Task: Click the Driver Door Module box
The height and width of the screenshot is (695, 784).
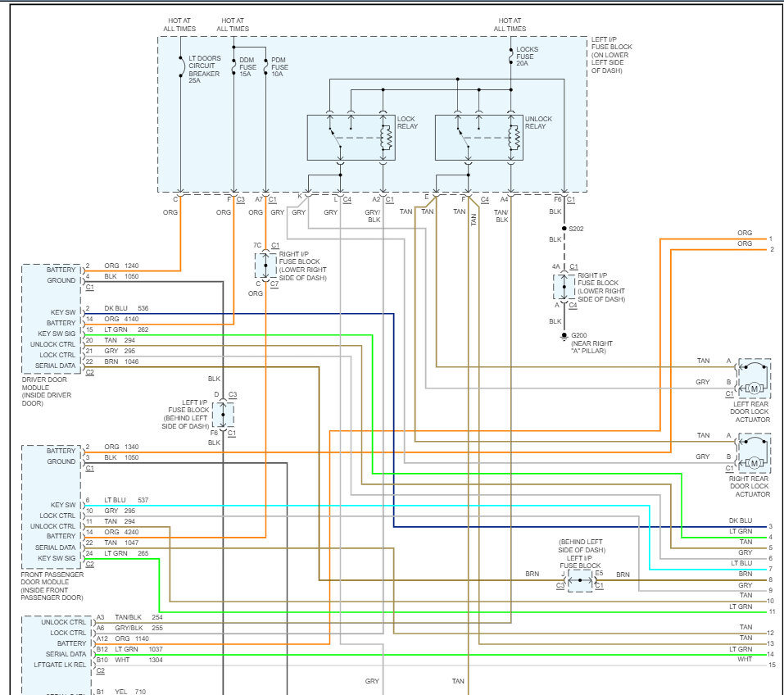Action: pyautogui.click(x=52, y=319)
